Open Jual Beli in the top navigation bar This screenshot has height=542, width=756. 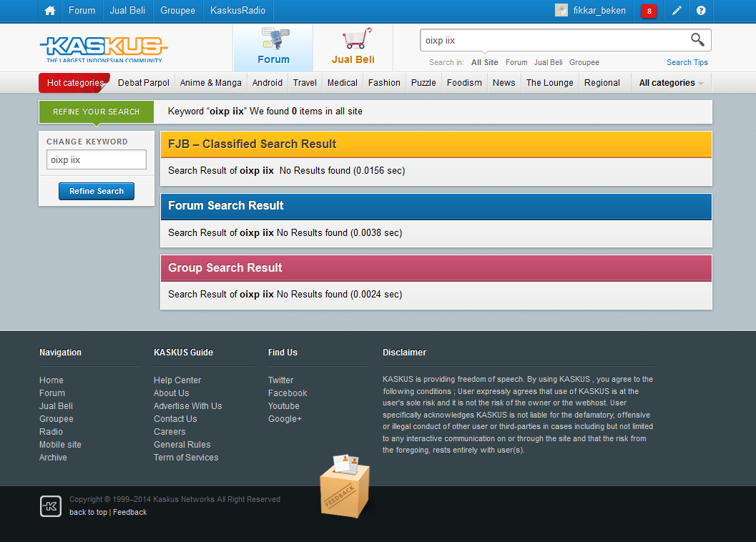[127, 11]
